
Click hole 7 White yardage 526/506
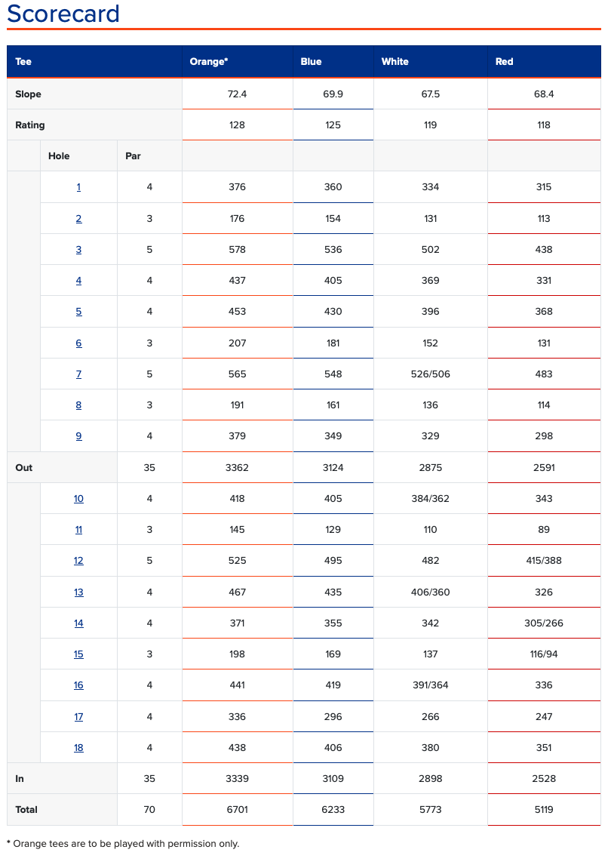coord(431,374)
